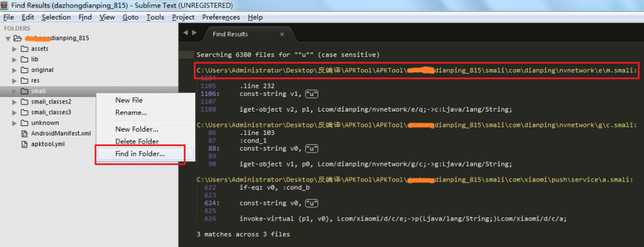644x247 pixels.
Task: Click the assets folder icon
Action: click(25, 49)
